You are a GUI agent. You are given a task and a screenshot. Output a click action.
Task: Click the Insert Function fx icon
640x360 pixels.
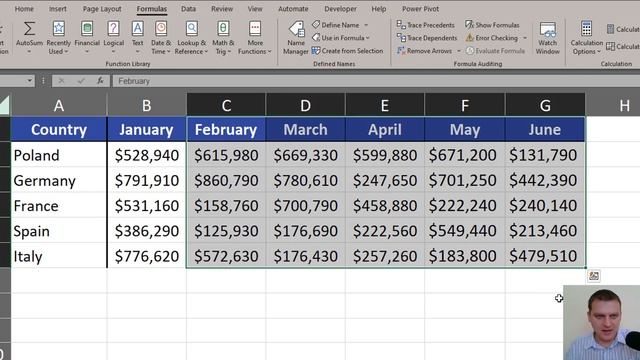[x=100, y=81]
